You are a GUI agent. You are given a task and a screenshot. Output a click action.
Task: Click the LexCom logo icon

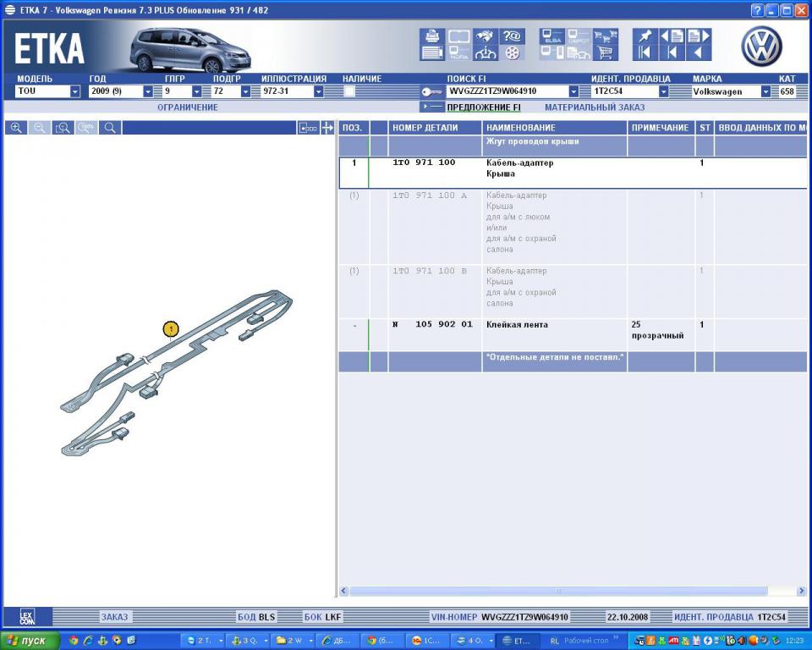27,617
